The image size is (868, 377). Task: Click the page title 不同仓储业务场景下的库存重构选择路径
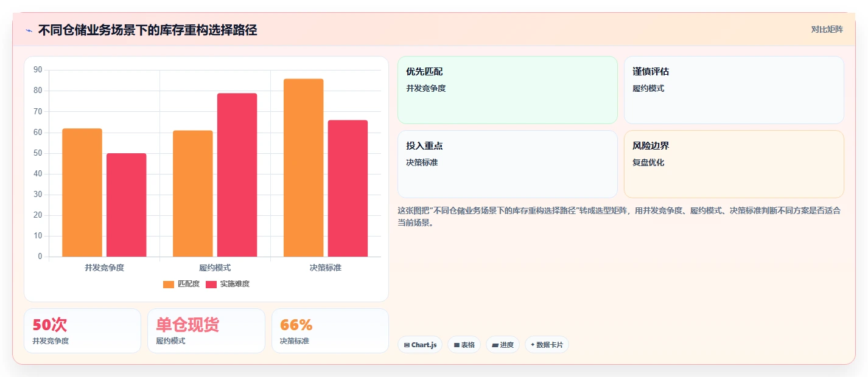147,30
